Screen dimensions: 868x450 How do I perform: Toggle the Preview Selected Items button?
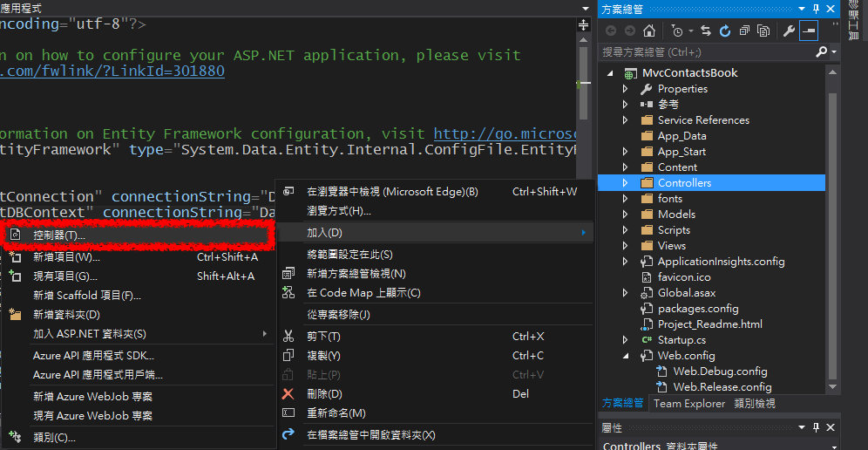(810, 31)
